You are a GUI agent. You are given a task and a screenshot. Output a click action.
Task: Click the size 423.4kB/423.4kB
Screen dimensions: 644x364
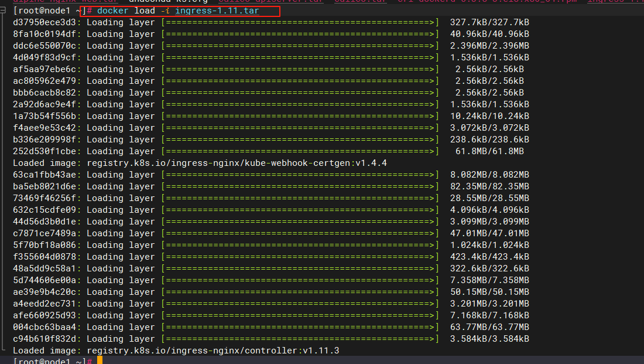point(489,257)
